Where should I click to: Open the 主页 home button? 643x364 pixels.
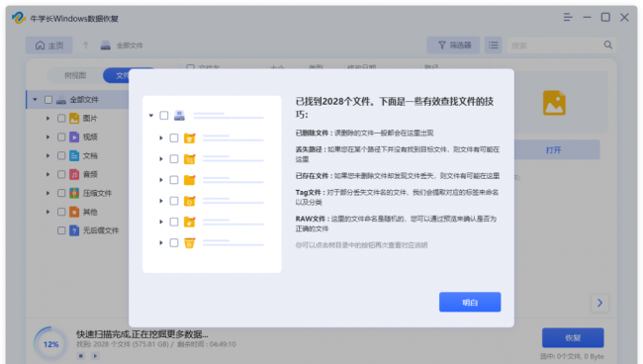48,45
